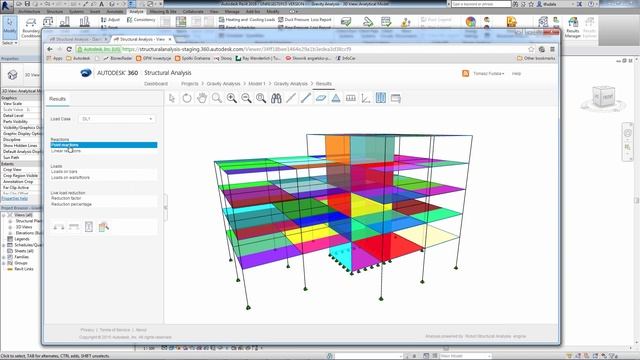Activate the rotate/orbit tool
Image resolution: width=640 pixels, height=360 pixels.
[x=187, y=98]
